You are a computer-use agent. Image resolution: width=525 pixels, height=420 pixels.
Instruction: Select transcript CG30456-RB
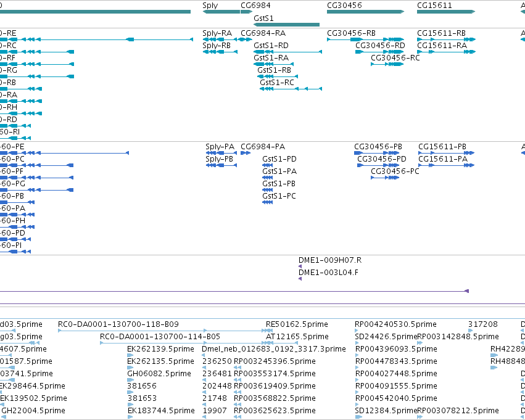pyautogui.click(x=351, y=33)
